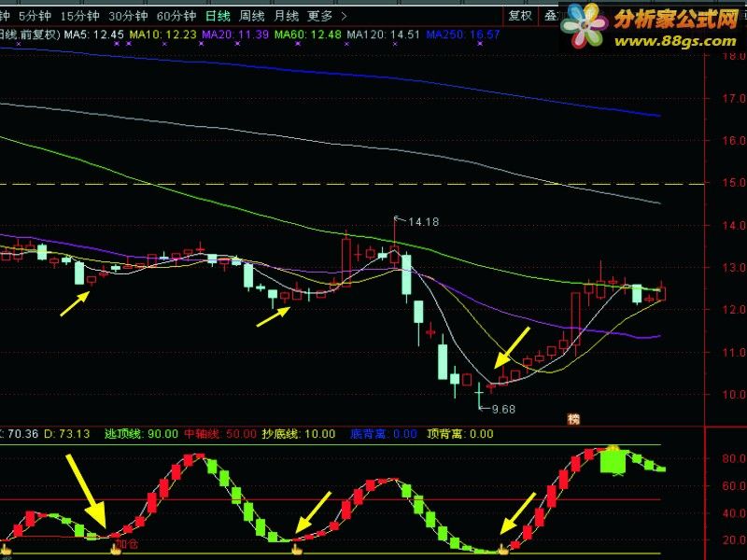
Task: Click the 底背离: 0.00 label
Action: pos(384,434)
